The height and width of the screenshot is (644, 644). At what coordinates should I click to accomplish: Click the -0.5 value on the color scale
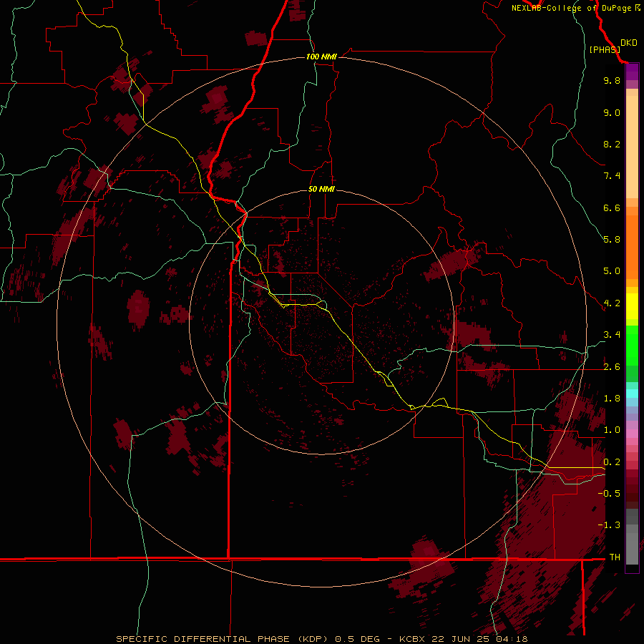[x=609, y=494]
